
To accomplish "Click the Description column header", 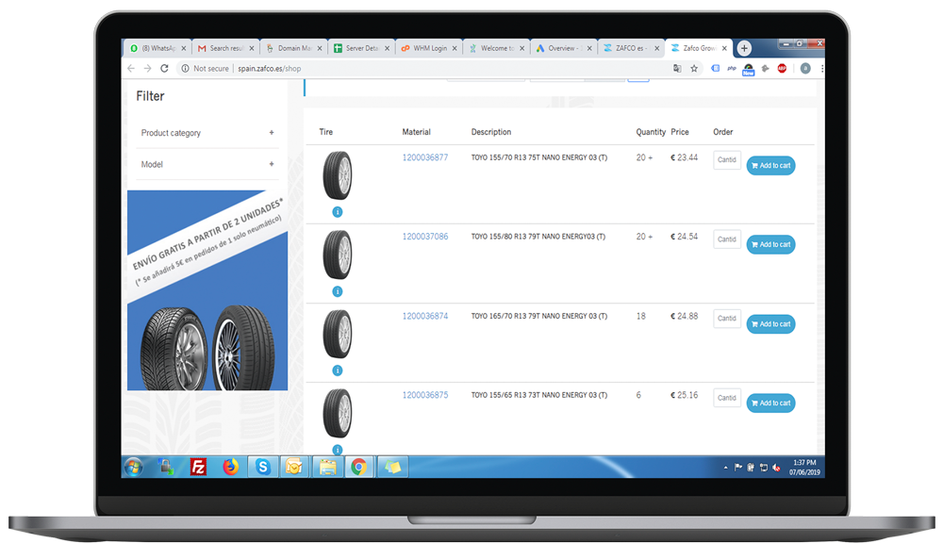I will click(491, 132).
